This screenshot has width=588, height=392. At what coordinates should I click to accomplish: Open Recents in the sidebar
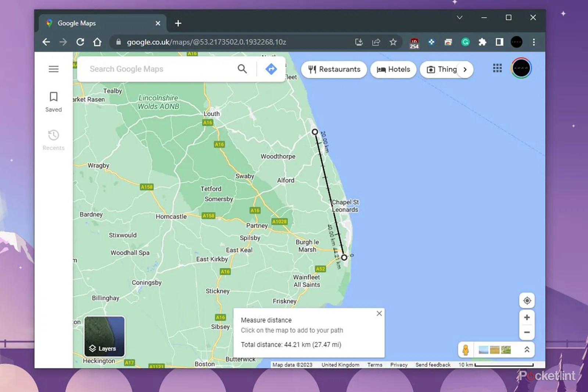coord(53,140)
